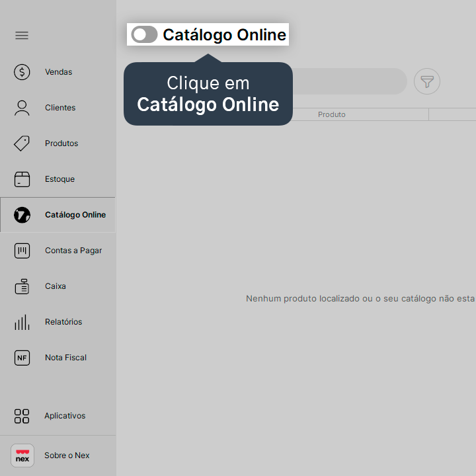Image resolution: width=476 pixels, height=476 pixels.
Task: Open Relatórios sidebar label
Action: coord(63,322)
